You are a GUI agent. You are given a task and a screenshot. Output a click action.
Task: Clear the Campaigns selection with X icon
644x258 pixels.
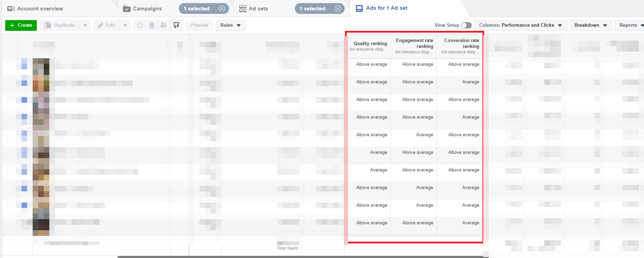(222, 9)
